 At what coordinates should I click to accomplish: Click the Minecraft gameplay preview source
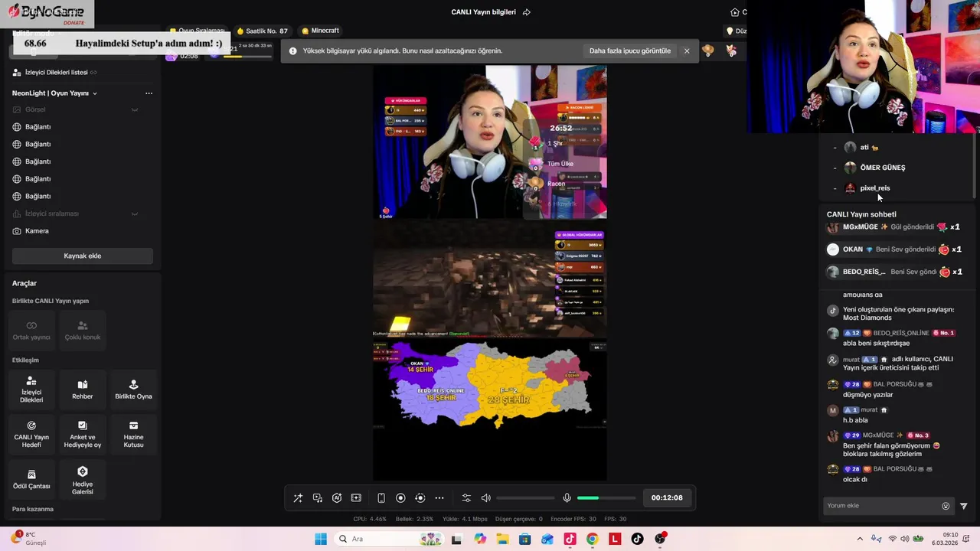(x=490, y=279)
